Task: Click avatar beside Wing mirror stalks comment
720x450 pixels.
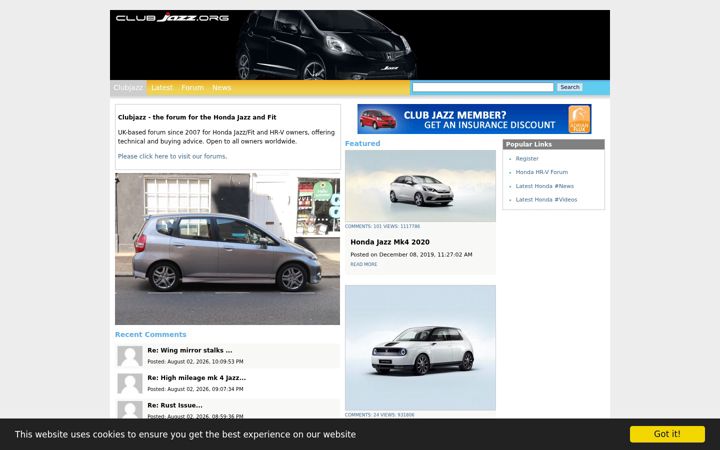Action: point(130,356)
